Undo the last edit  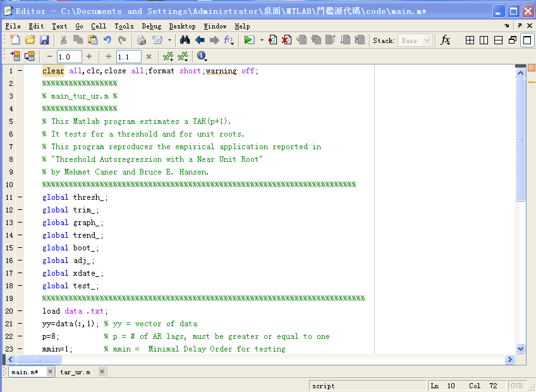[x=107, y=40]
